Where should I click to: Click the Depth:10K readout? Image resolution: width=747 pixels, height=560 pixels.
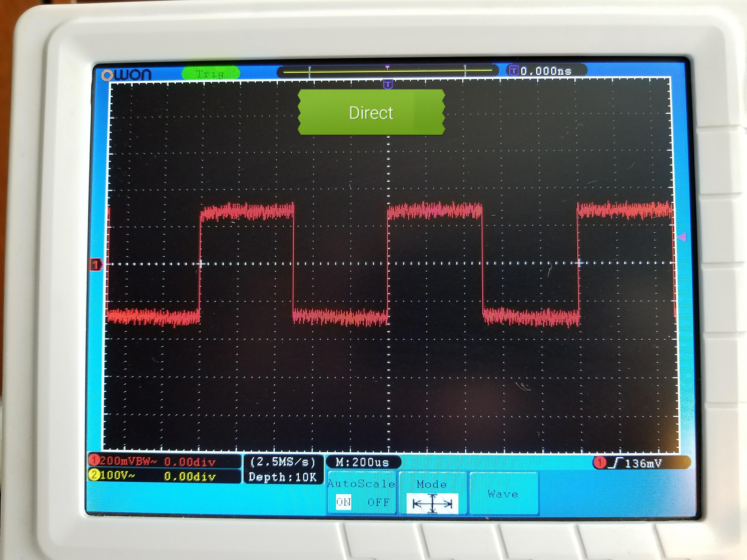(282, 477)
